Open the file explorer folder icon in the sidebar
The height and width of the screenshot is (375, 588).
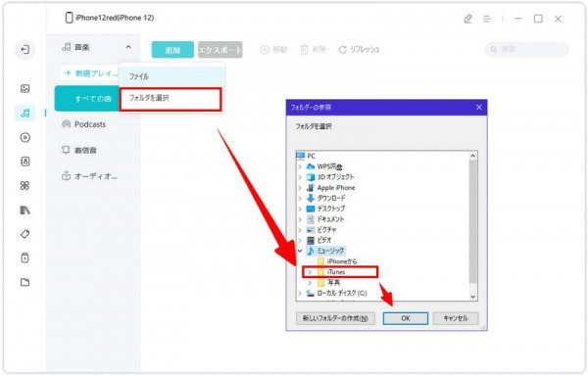click(x=24, y=282)
